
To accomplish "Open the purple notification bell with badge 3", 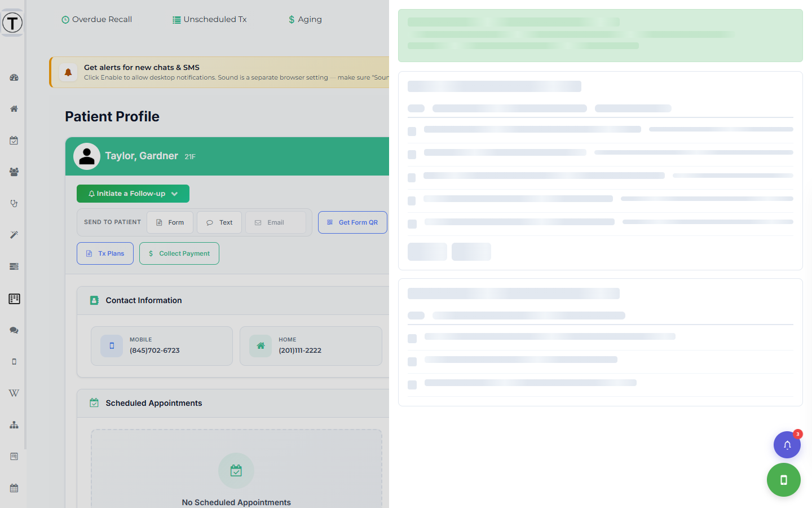I will pos(787,445).
